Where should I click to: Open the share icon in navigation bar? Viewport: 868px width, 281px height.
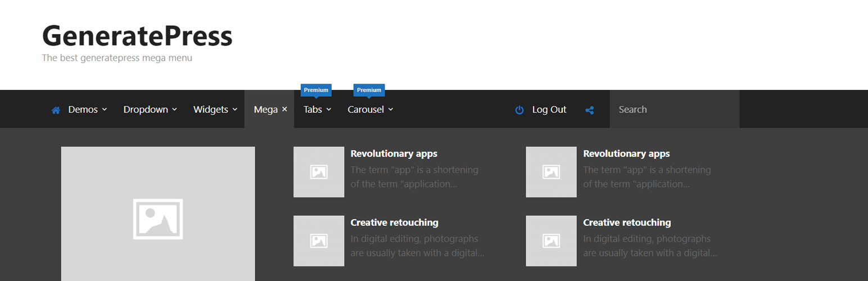pos(589,110)
